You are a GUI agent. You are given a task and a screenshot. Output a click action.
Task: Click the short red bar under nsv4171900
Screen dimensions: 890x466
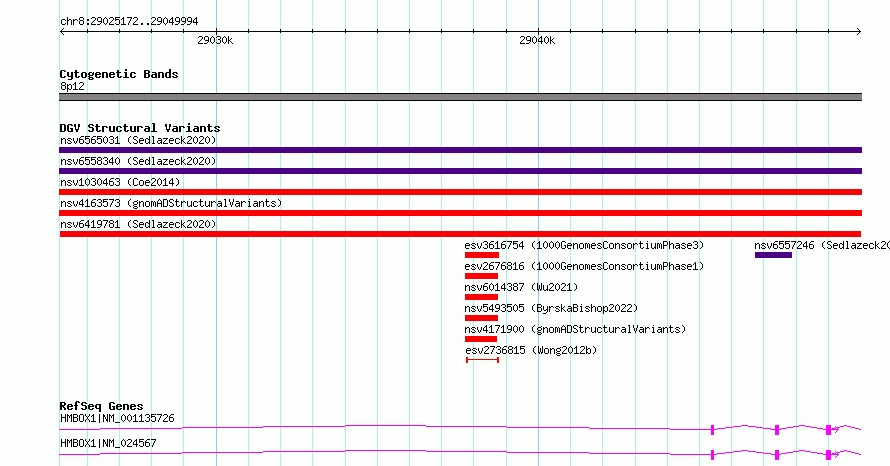pyautogui.click(x=481, y=339)
